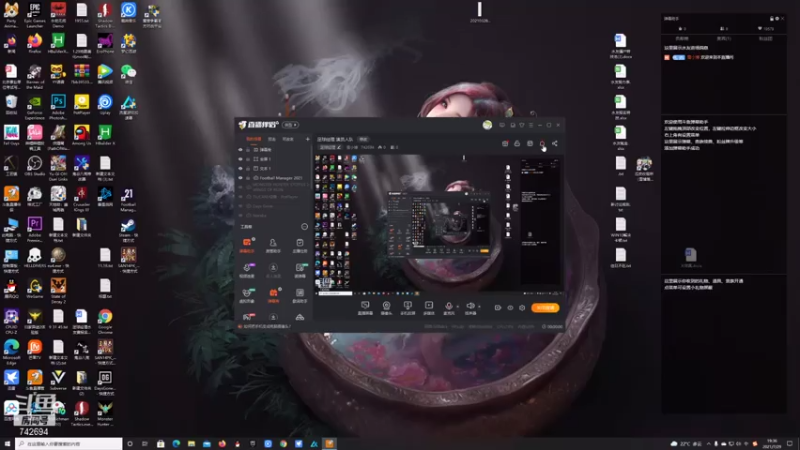The image size is (800, 450).
Task: Click the microphone icon in the bottom toolbar
Action: click(448, 306)
